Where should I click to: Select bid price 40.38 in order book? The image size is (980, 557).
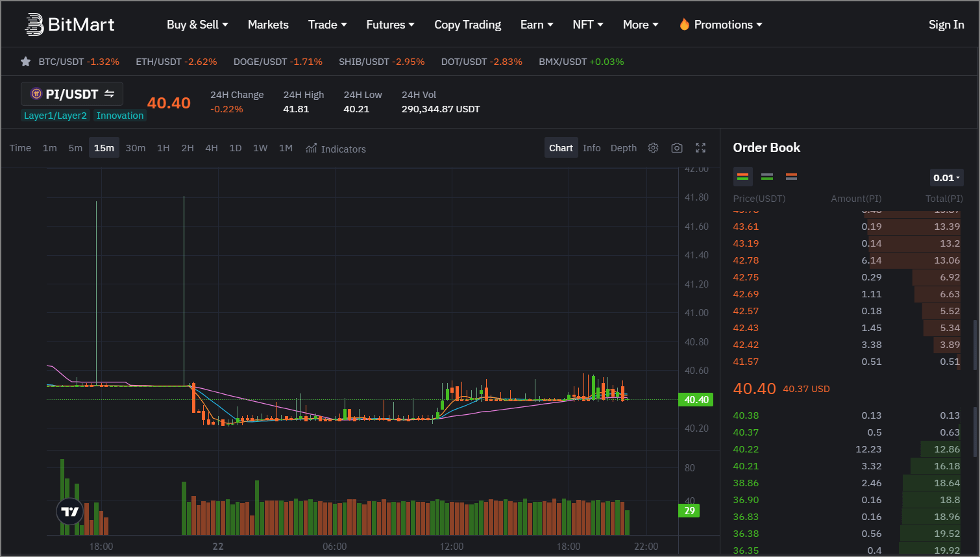(x=746, y=415)
